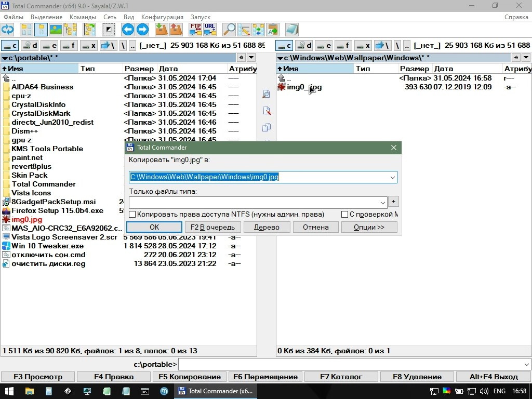This screenshot has width=532, height=399.
Task: Select drive e in the right panel
Action: [x=324, y=45]
